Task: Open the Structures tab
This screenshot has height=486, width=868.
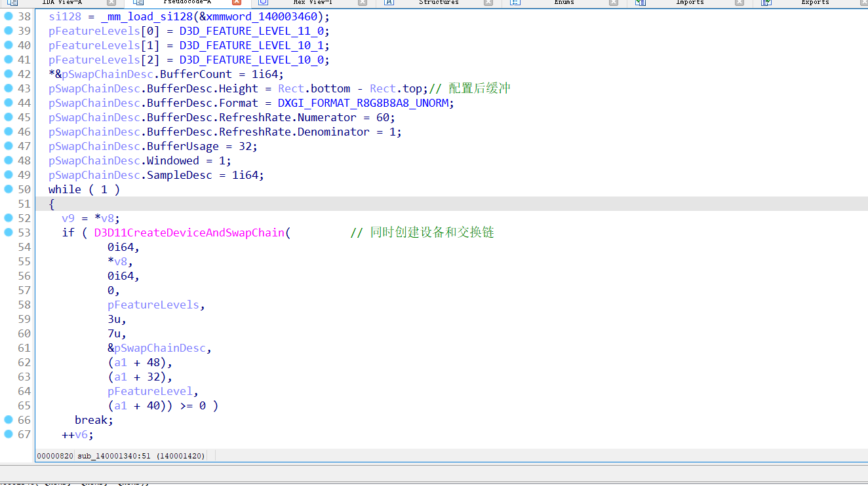Action: 439,3
